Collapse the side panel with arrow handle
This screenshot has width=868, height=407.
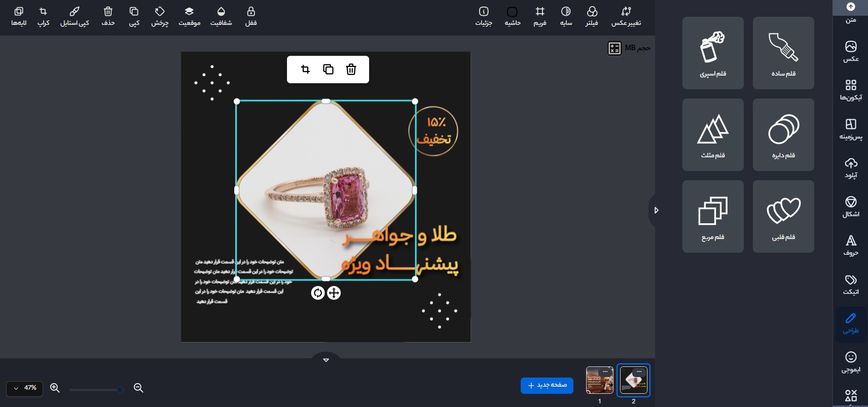656,210
